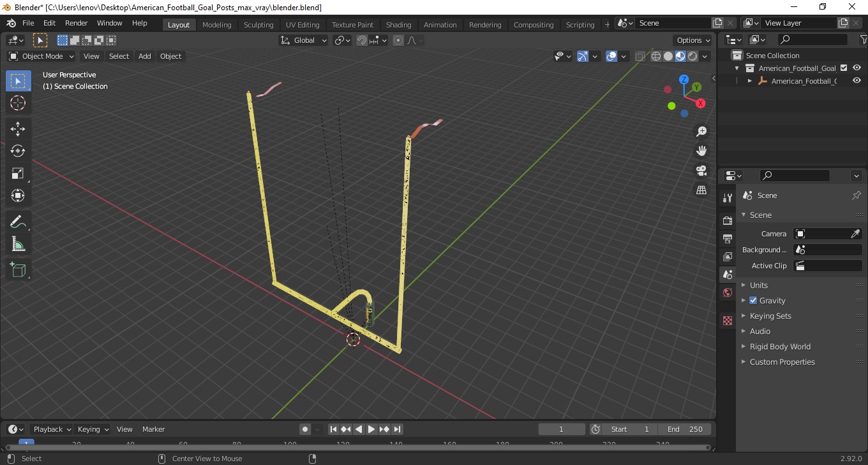Click the blue Z axis gizmo
The width and height of the screenshot is (868, 465).
click(684, 80)
